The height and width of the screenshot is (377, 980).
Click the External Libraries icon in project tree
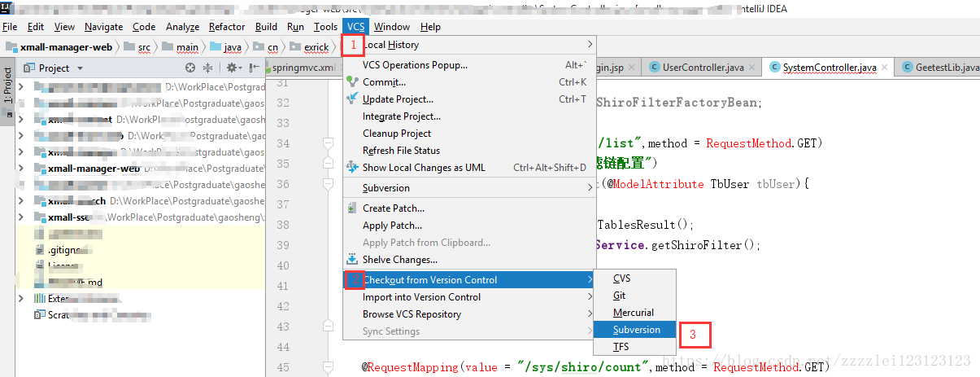click(39, 299)
